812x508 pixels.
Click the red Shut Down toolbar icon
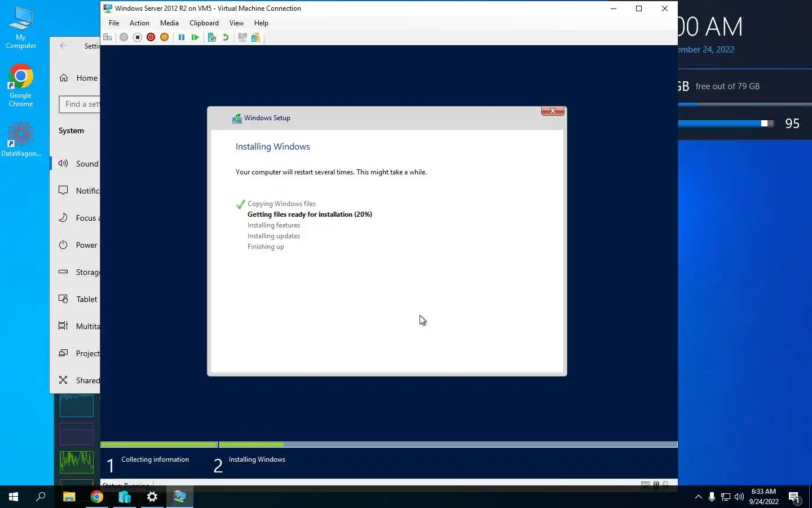point(151,37)
